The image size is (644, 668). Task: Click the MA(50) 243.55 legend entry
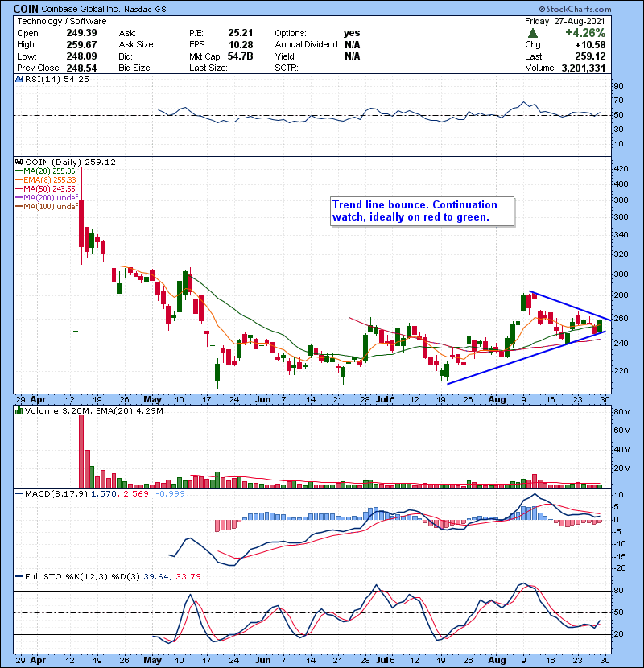click(x=49, y=188)
